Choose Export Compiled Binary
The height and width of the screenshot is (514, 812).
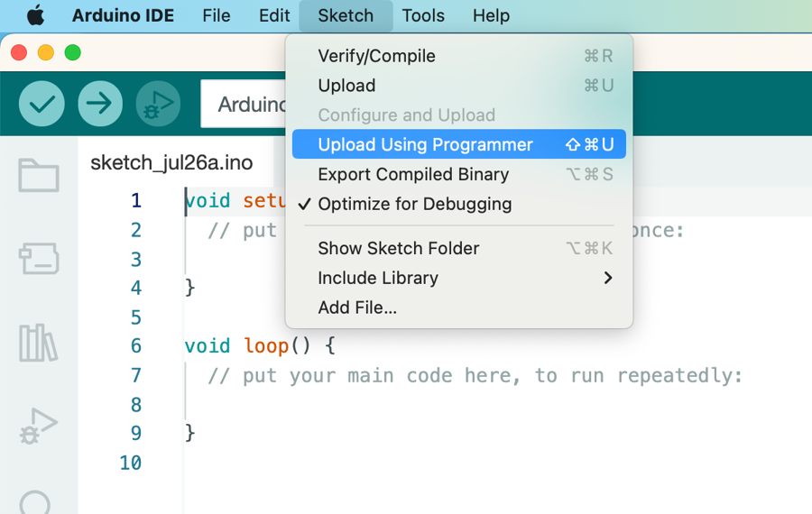413,174
